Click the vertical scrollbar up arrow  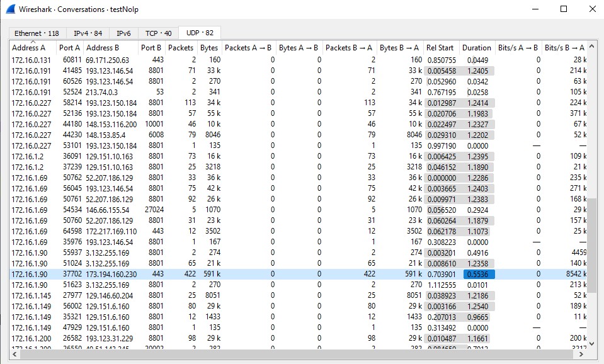(x=592, y=46)
